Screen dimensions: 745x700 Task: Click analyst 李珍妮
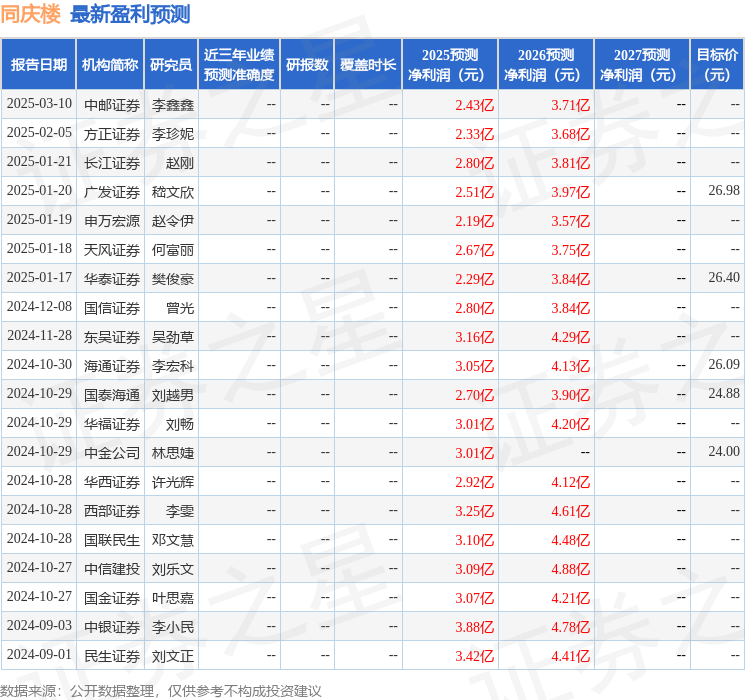(173, 134)
